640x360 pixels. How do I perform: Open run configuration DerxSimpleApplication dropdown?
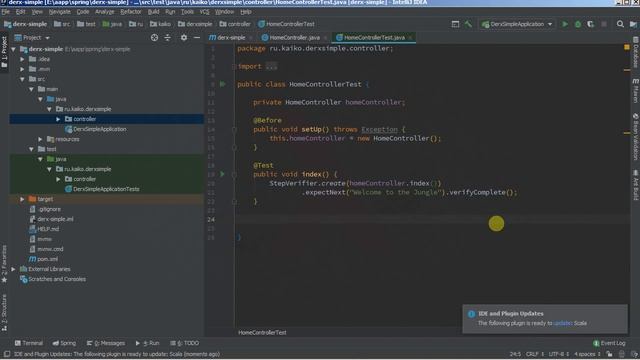click(x=517, y=24)
